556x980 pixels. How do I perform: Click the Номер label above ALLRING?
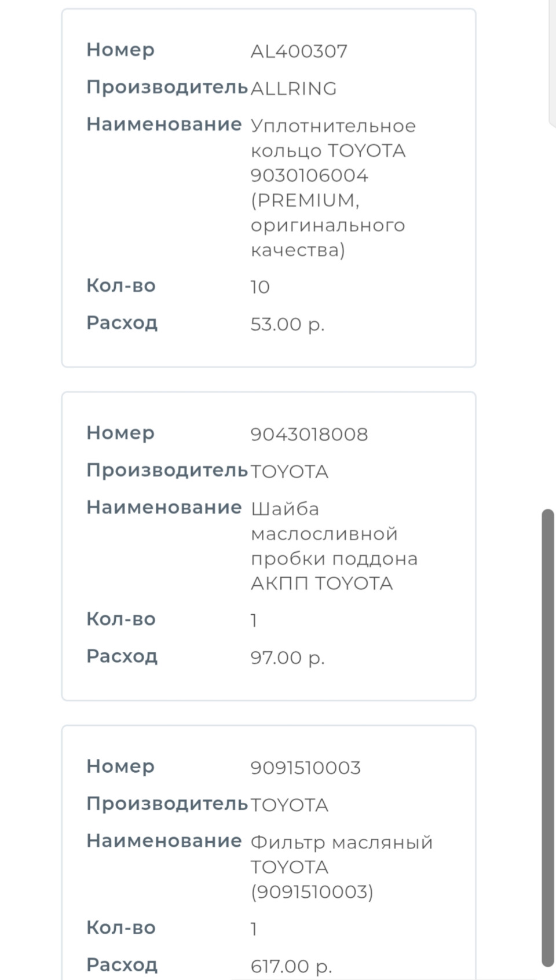pos(120,50)
